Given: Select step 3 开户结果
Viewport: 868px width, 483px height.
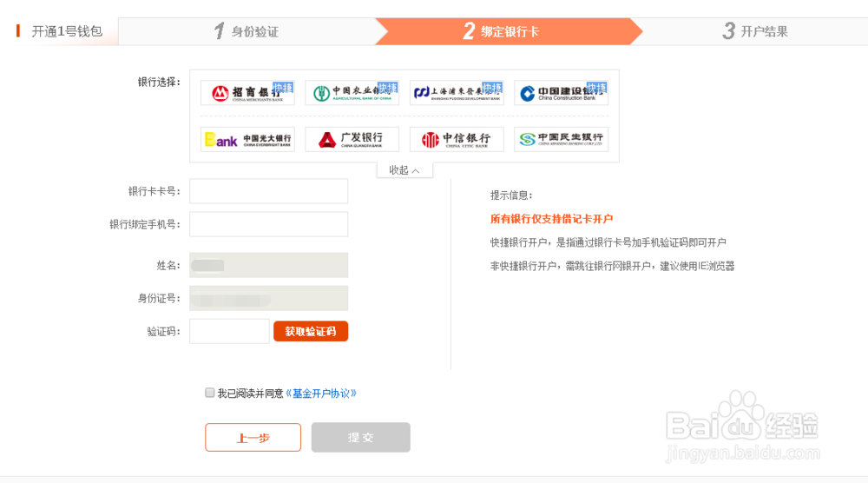Looking at the screenshot, I should tap(755, 31).
